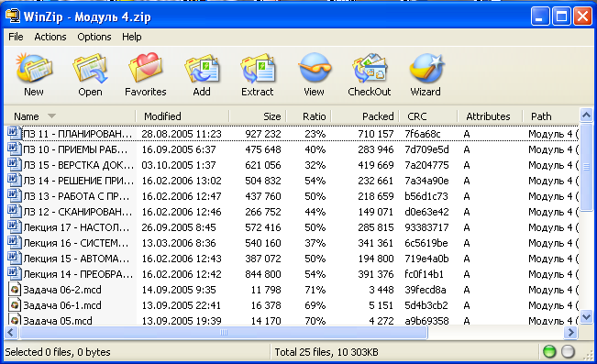Click Word icon of Лекция 14 file
Screen dimensions: 597x364
tap(14, 274)
